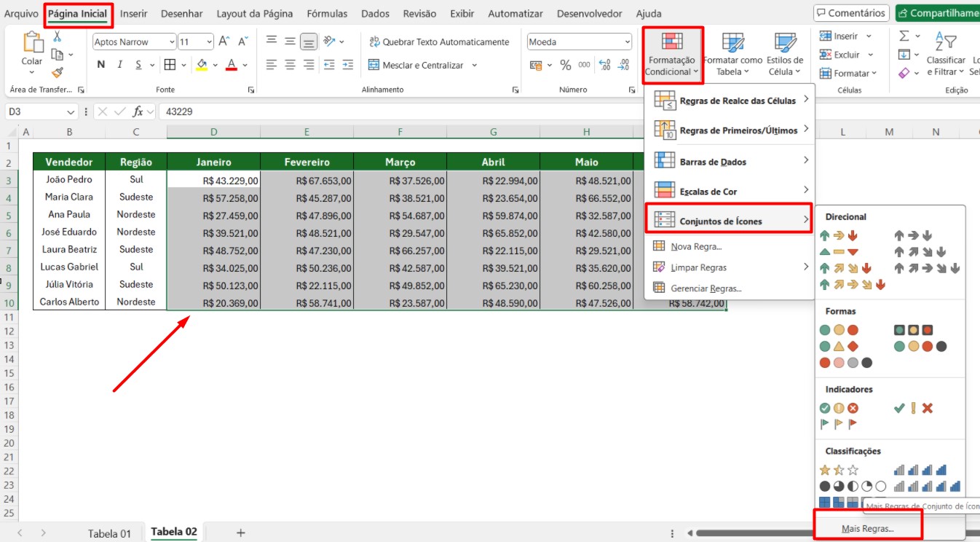Image resolution: width=980 pixels, height=542 pixels.
Task: Click the percent style icon
Action: click(566, 65)
